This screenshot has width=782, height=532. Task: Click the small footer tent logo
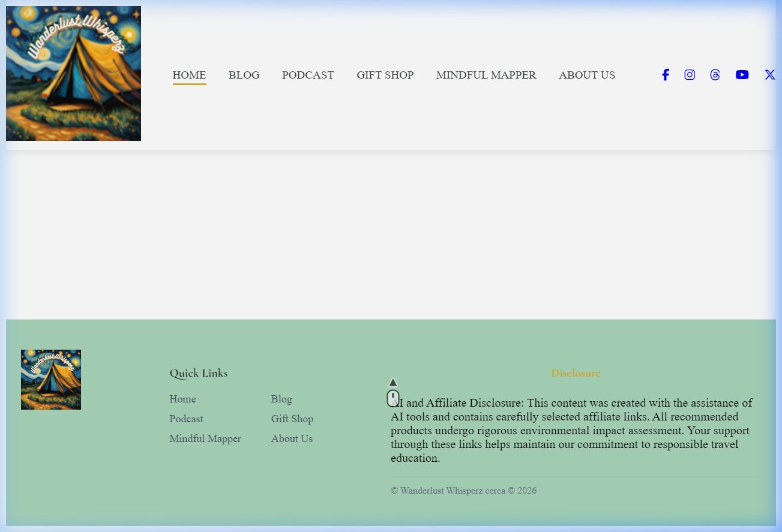coord(51,380)
